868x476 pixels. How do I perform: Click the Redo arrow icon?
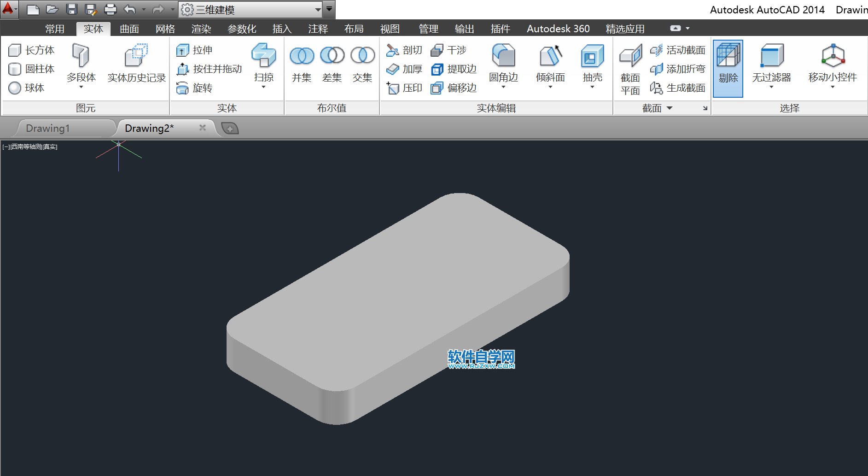pyautogui.click(x=158, y=9)
